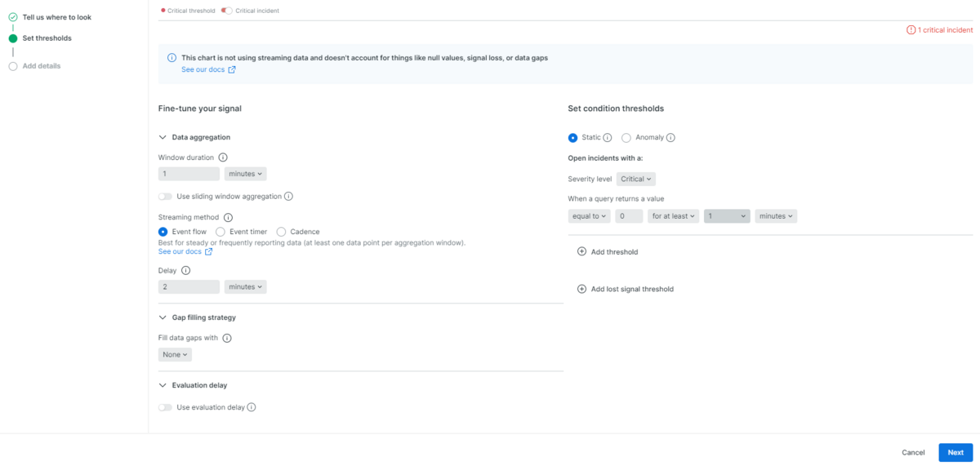Click the Static option info icon

click(x=608, y=138)
